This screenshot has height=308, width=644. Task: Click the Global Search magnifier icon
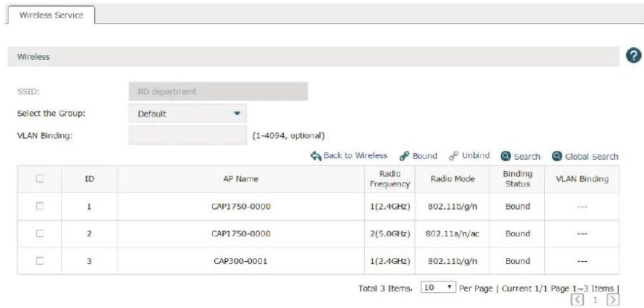(557, 156)
